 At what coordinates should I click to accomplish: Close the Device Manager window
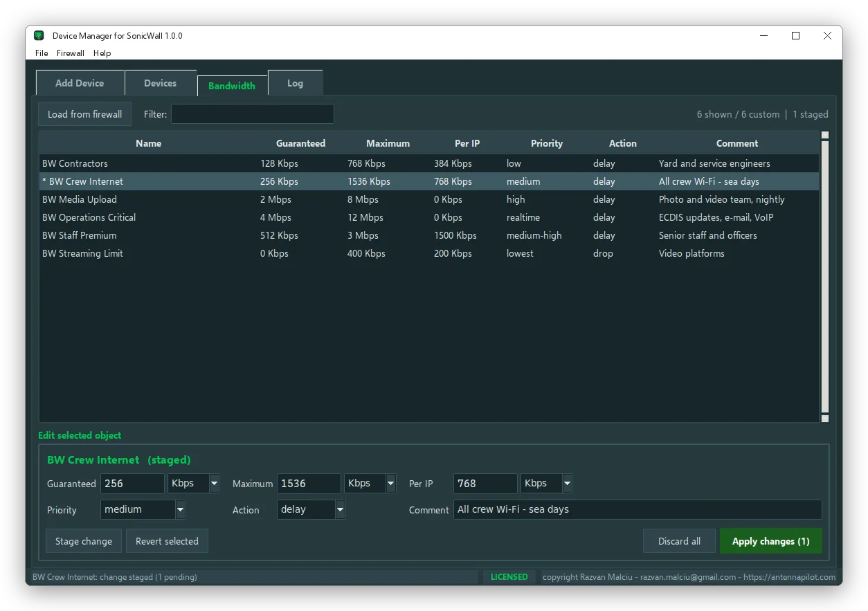click(827, 36)
